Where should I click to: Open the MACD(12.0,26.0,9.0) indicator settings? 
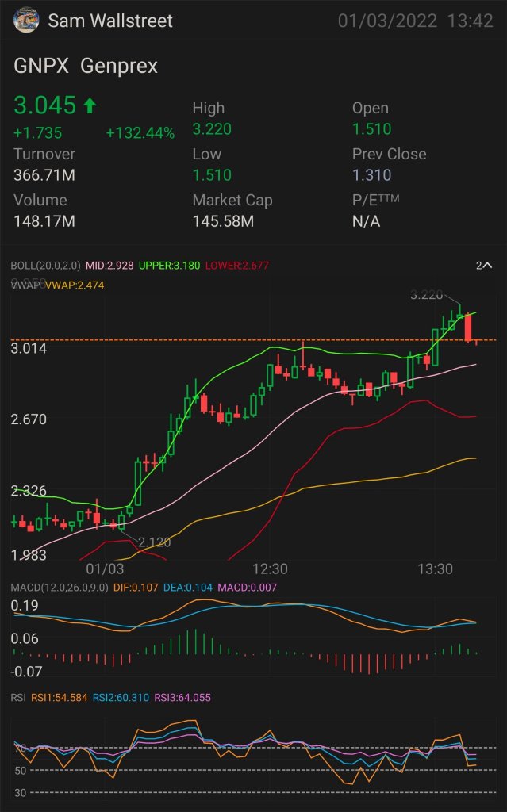click(x=60, y=588)
